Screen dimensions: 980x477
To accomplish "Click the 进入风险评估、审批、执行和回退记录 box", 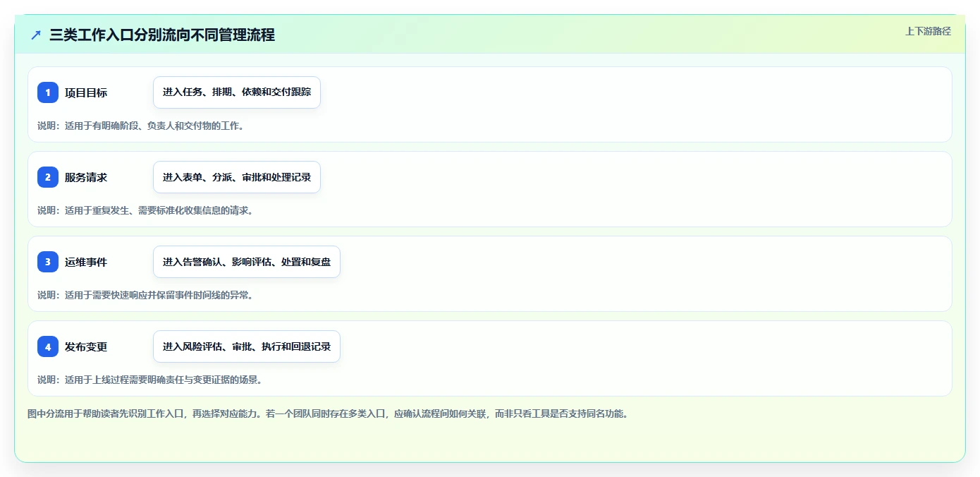I will [x=247, y=346].
